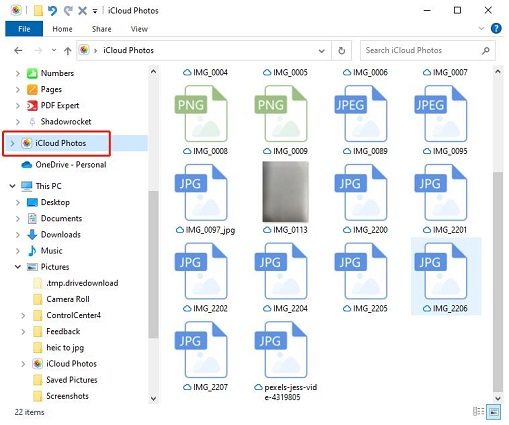The image size is (509, 425).
Task: Switch to Details view in status bar
Action: (478, 412)
